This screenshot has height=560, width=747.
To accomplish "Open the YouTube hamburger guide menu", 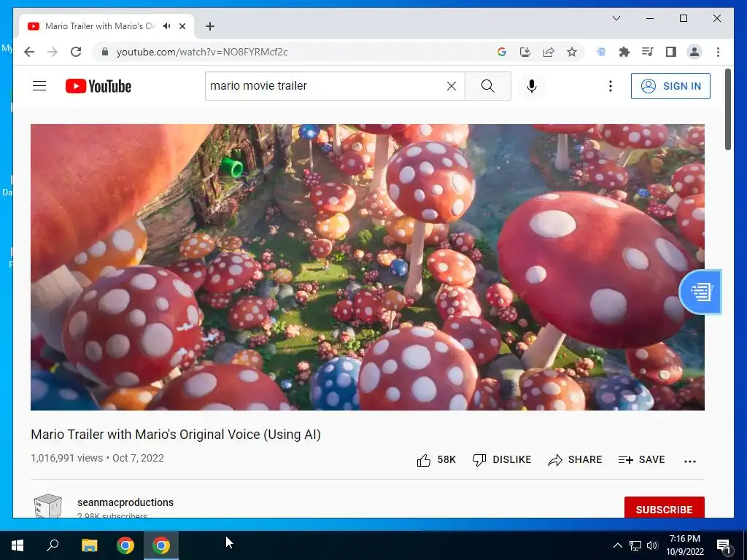I will (39, 86).
